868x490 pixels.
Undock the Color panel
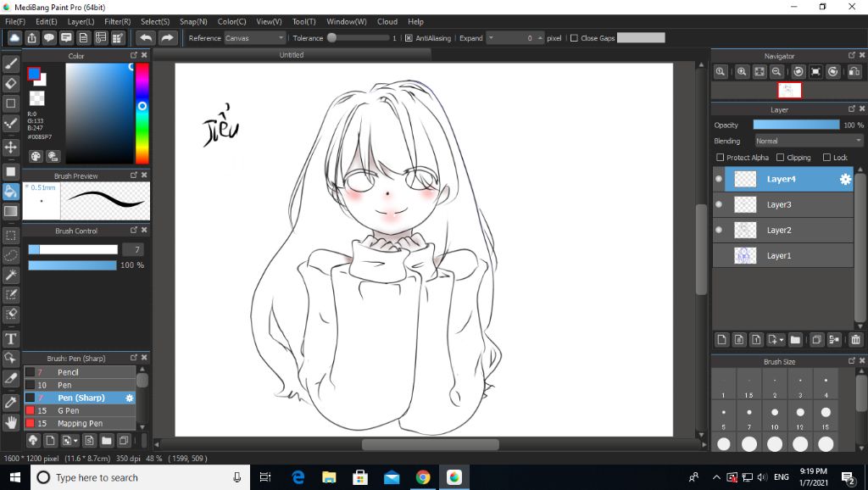133,55
